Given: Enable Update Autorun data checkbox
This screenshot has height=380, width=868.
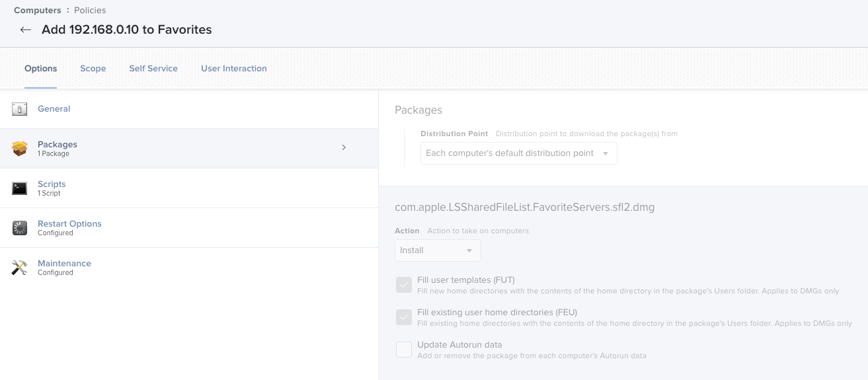Looking at the screenshot, I should pos(404,350).
